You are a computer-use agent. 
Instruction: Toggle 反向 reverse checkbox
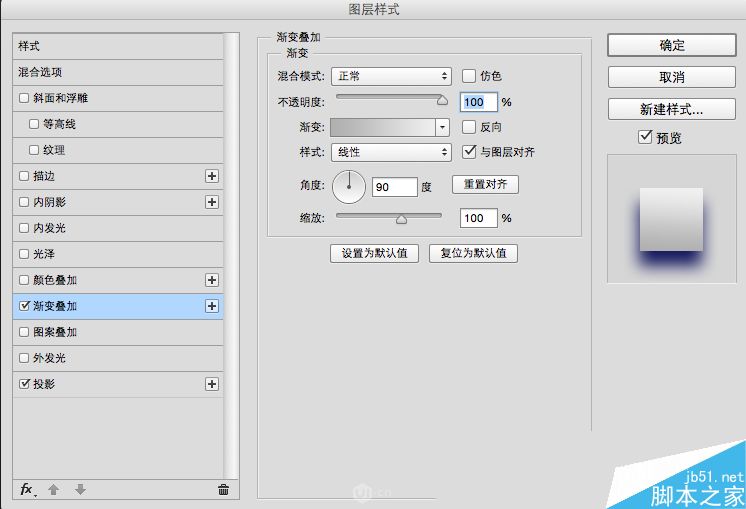469,127
